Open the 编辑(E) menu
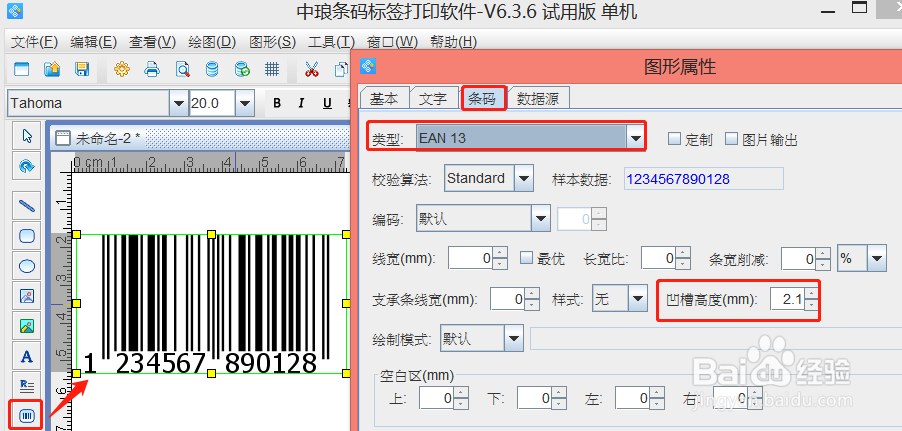Image resolution: width=902 pixels, height=431 pixels. 94,42
